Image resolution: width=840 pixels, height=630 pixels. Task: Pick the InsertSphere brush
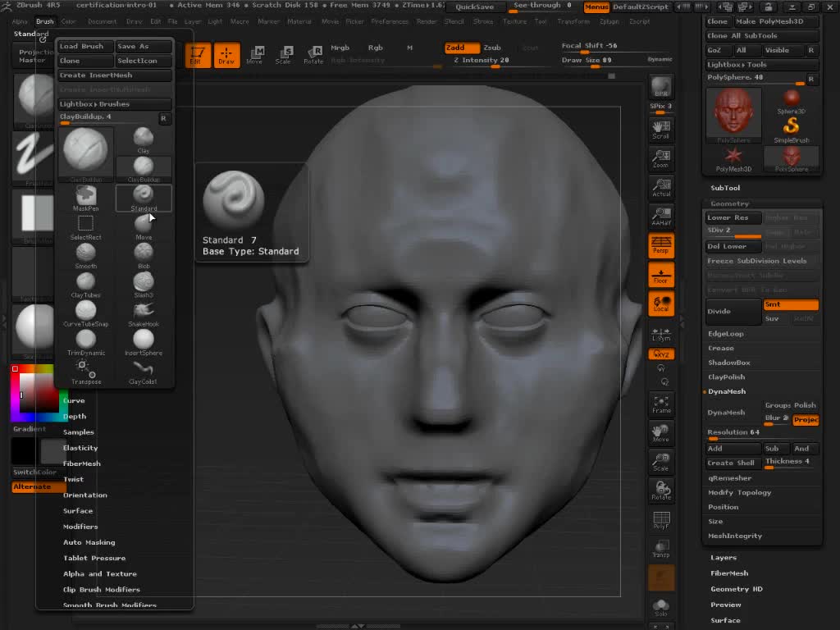[143, 343]
